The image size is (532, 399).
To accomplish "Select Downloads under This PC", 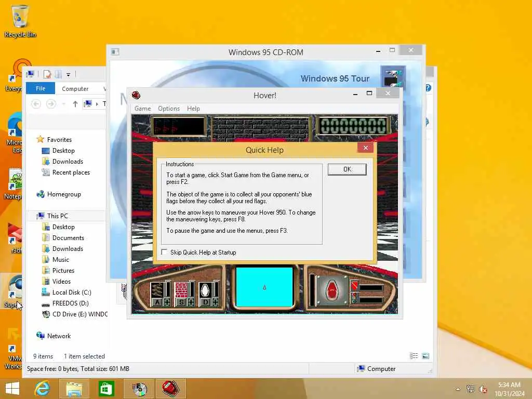I will pyautogui.click(x=67, y=249).
